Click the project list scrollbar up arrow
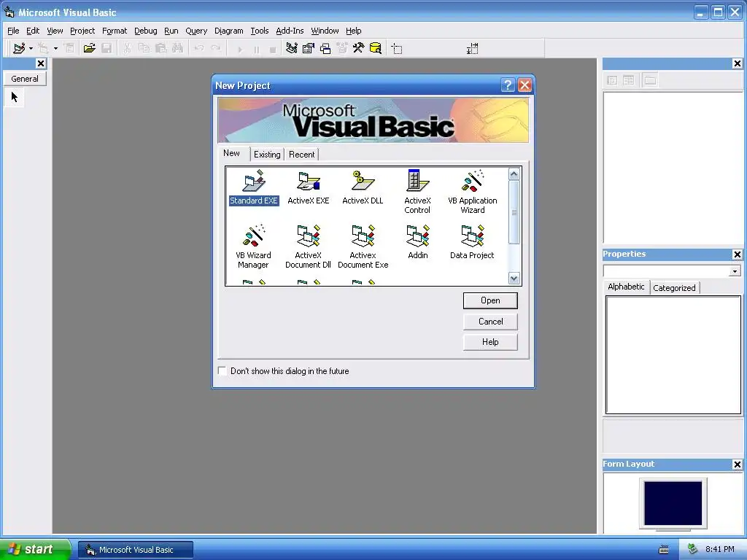The height and width of the screenshot is (560, 747). (514, 174)
